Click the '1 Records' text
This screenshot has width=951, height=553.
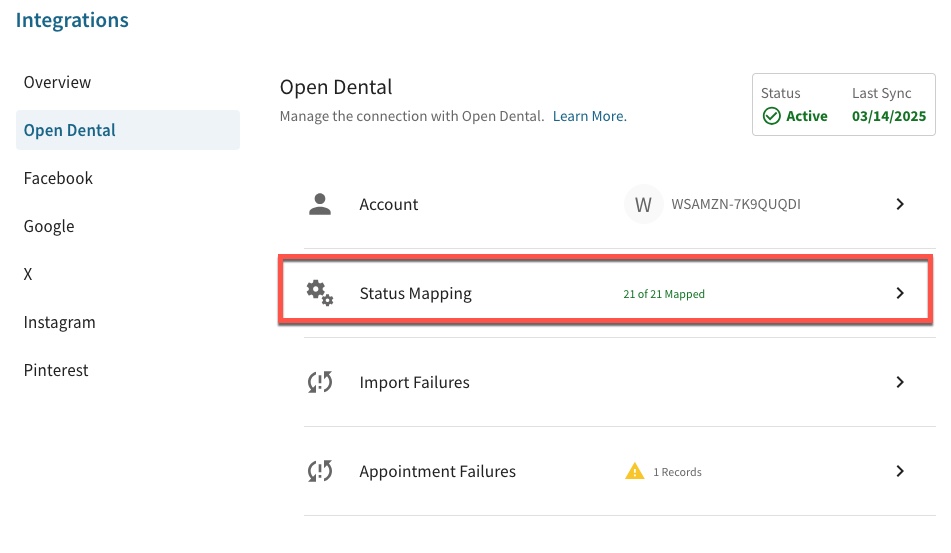(677, 472)
